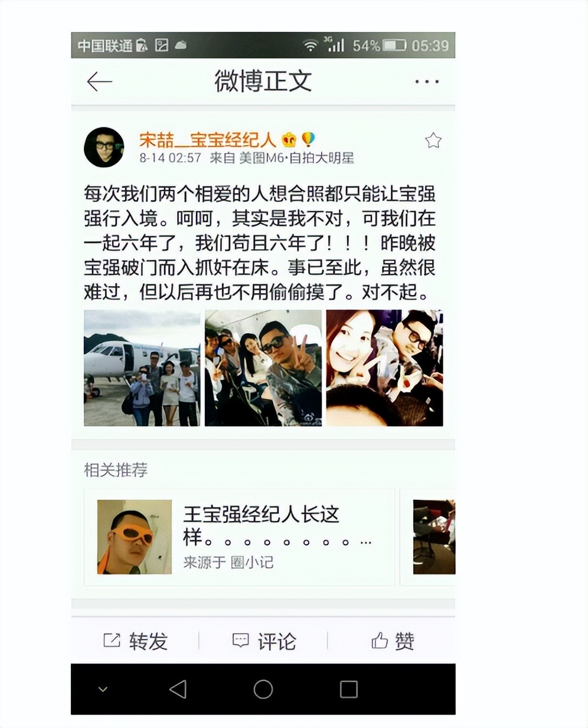Open username 宋喆__宝宝经纪人 profile
Viewport: 588px width, 728px height.
pyautogui.click(x=208, y=140)
